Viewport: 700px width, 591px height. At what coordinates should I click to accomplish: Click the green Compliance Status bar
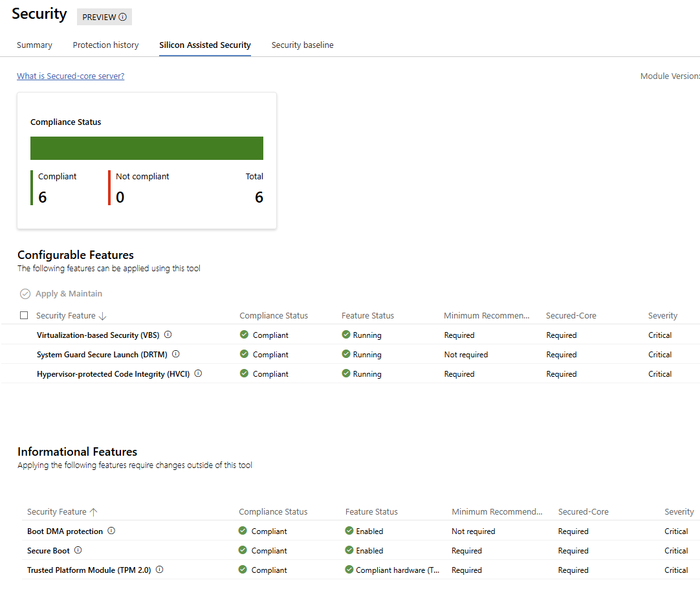coord(147,148)
